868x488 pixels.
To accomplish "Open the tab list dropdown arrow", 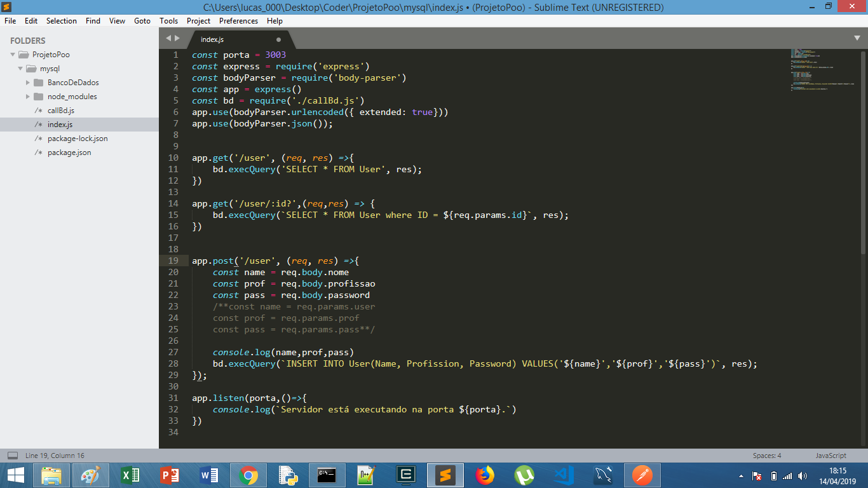I will [857, 38].
